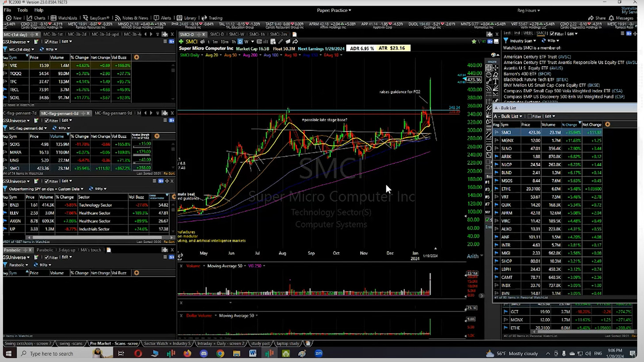Launch EasyScan from the toolbar

tap(96, 18)
